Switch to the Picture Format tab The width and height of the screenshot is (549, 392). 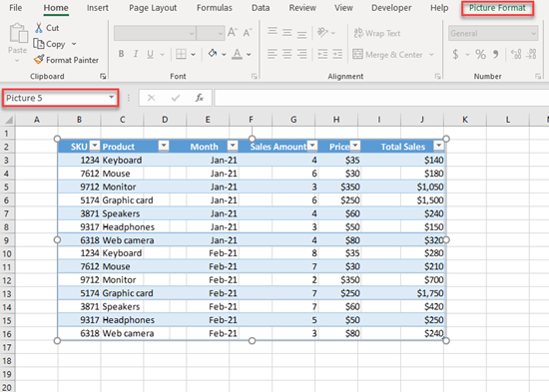[x=497, y=8]
